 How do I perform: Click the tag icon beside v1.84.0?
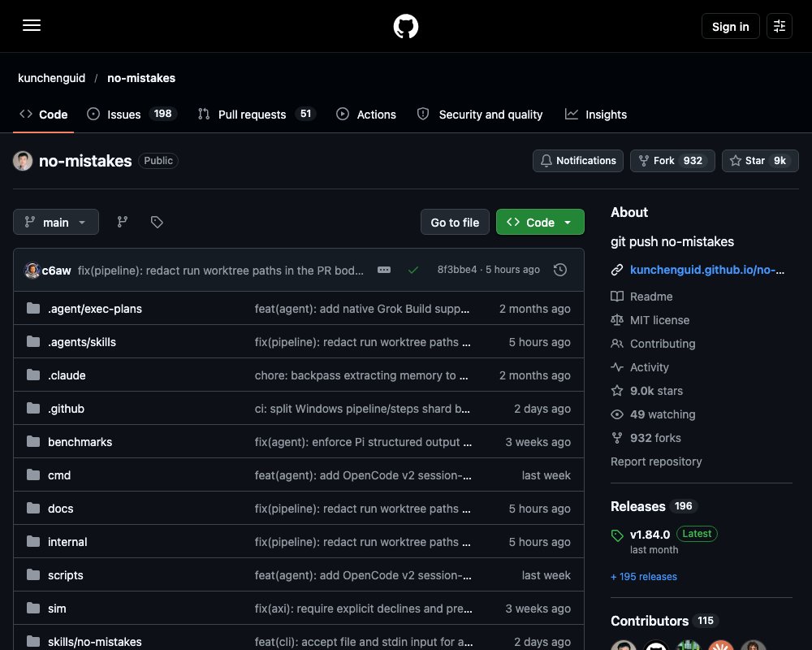617,535
